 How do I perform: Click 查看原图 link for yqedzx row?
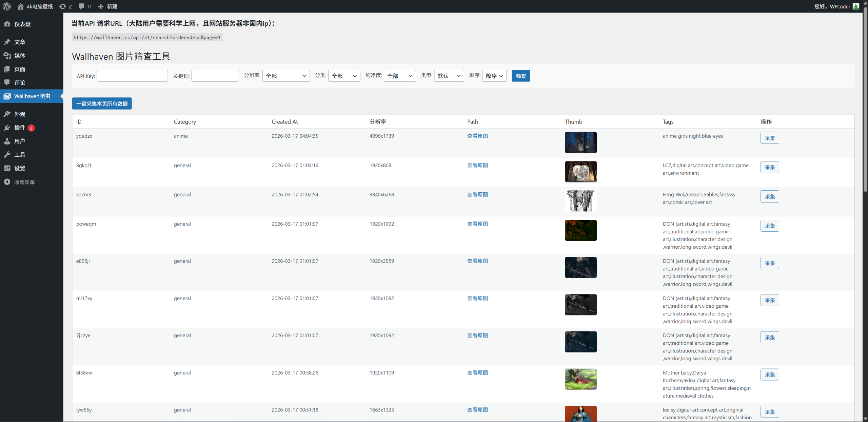[477, 136]
